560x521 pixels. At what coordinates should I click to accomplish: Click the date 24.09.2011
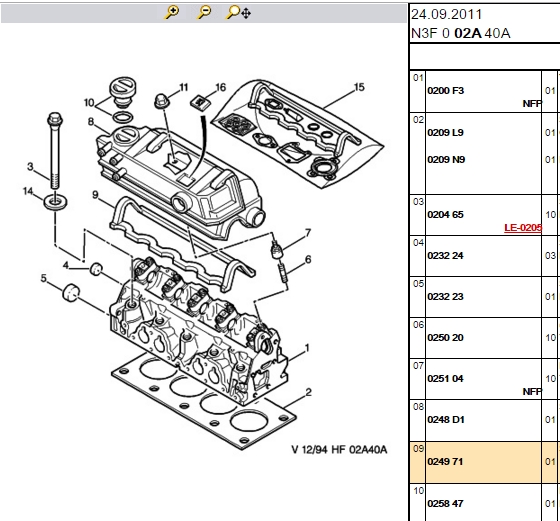[446, 15]
